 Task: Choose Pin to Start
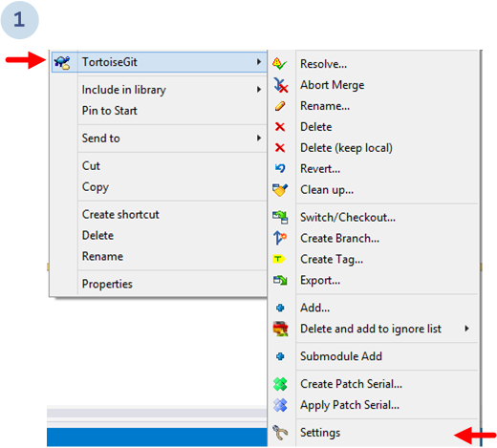(x=110, y=111)
